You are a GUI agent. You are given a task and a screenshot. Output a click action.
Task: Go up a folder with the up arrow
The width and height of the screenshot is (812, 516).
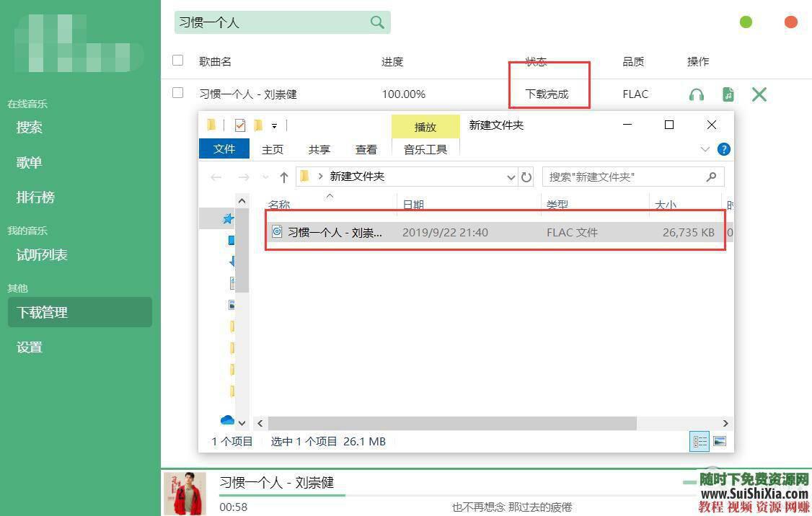point(283,177)
